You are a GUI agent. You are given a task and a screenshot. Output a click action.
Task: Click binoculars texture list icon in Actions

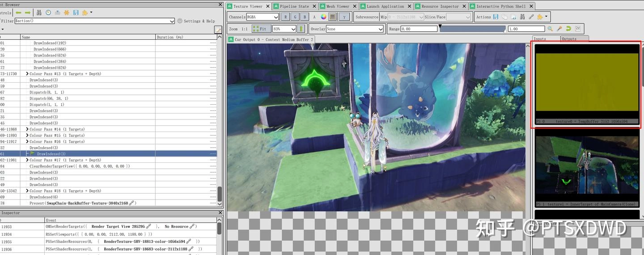pyautogui.click(x=522, y=17)
